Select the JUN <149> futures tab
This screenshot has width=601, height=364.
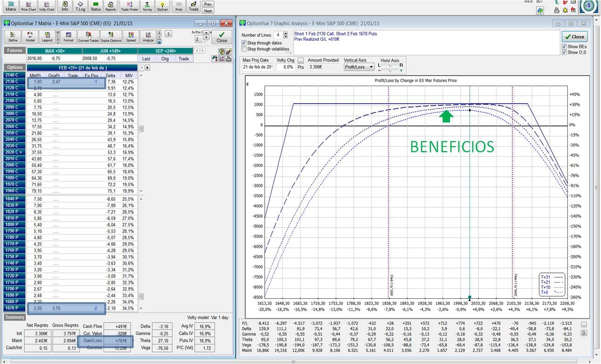111,51
